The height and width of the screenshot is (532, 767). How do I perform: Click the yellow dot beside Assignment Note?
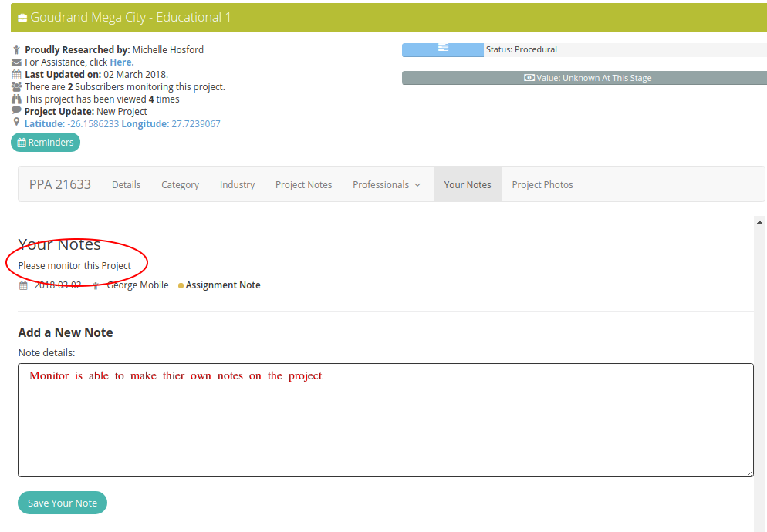pos(181,285)
